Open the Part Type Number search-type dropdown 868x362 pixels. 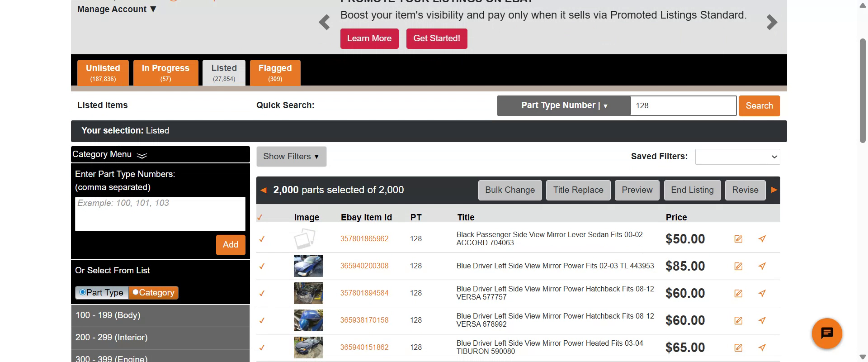[564, 105]
